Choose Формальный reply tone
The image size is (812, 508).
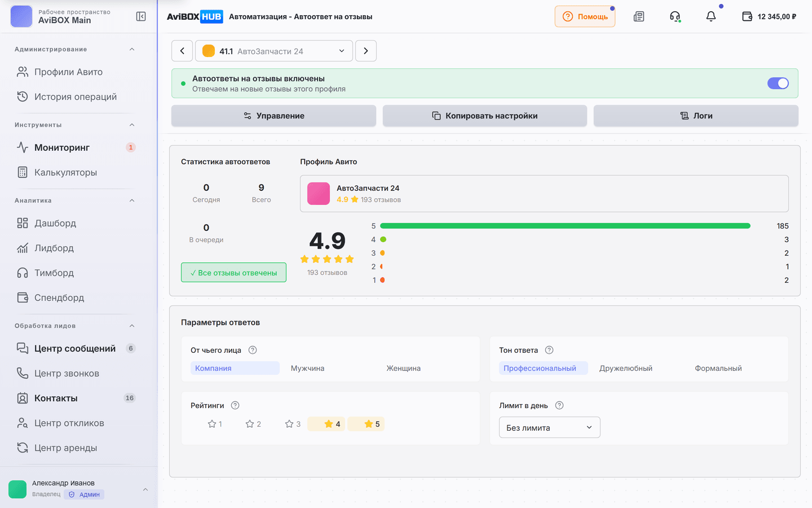point(718,368)
